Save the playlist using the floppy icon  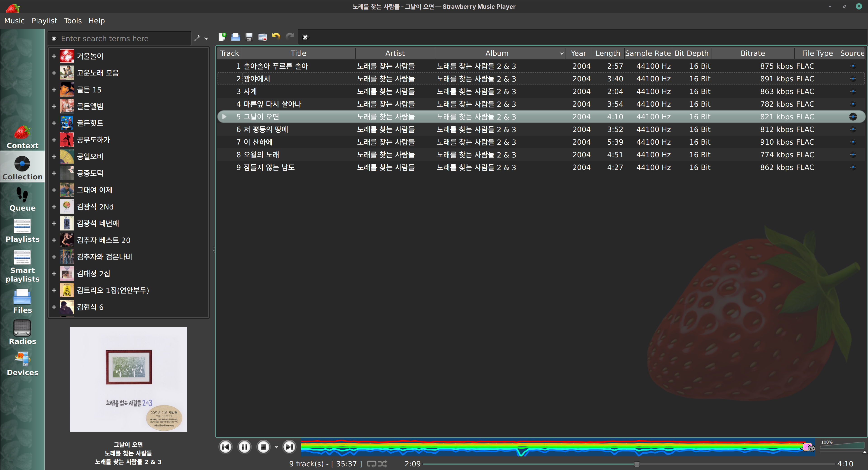[249, 37]
